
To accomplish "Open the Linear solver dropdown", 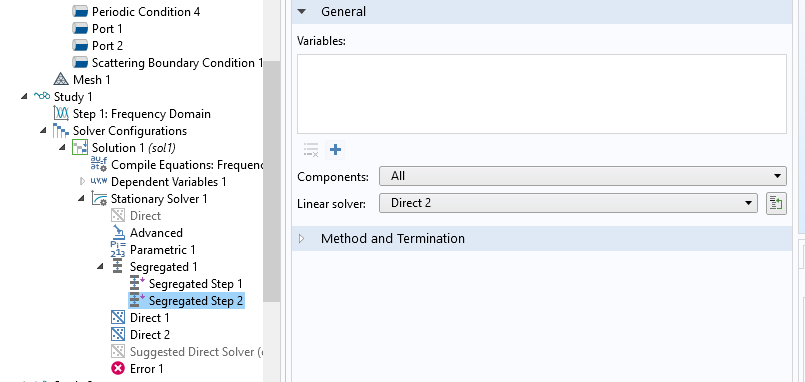I will [568, 203].
